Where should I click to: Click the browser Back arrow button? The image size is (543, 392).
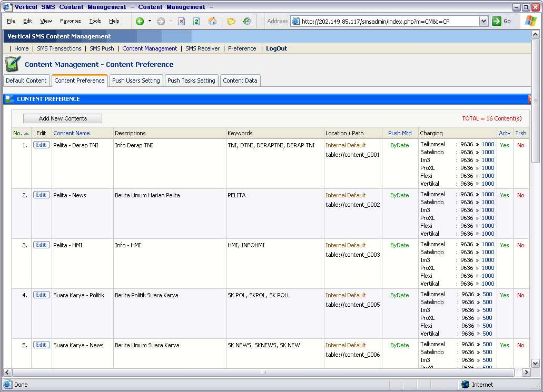click(x=140, y=21)
